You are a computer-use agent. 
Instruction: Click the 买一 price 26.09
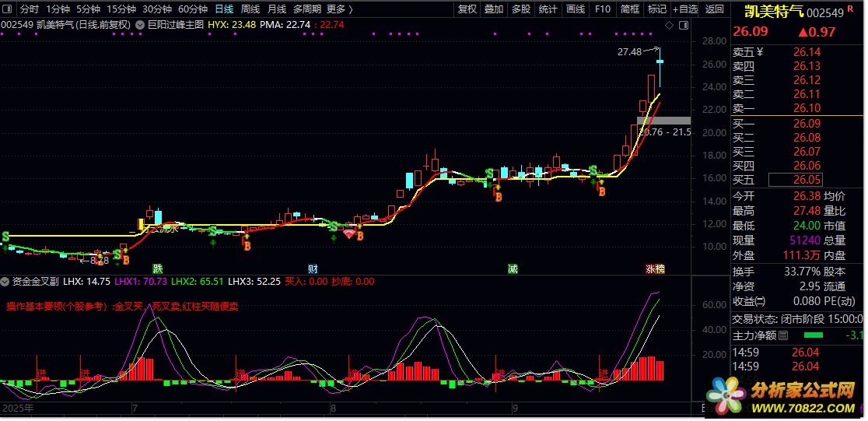[x=807, y=124]
